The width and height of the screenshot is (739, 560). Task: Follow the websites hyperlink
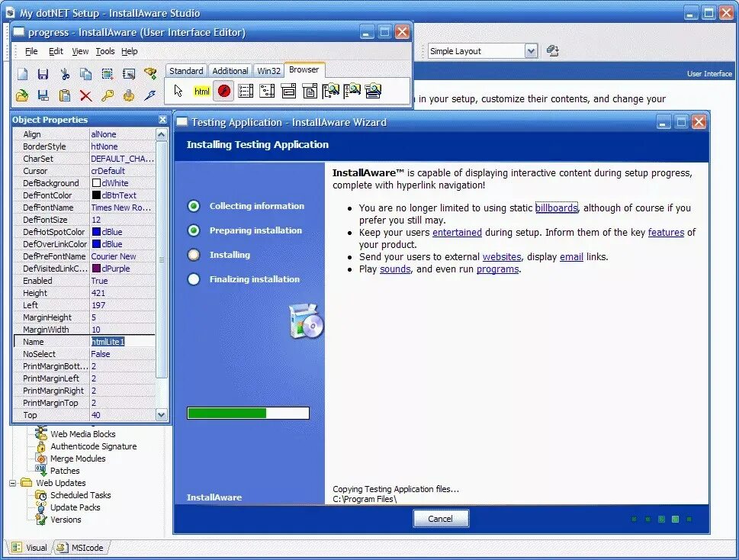502,257
